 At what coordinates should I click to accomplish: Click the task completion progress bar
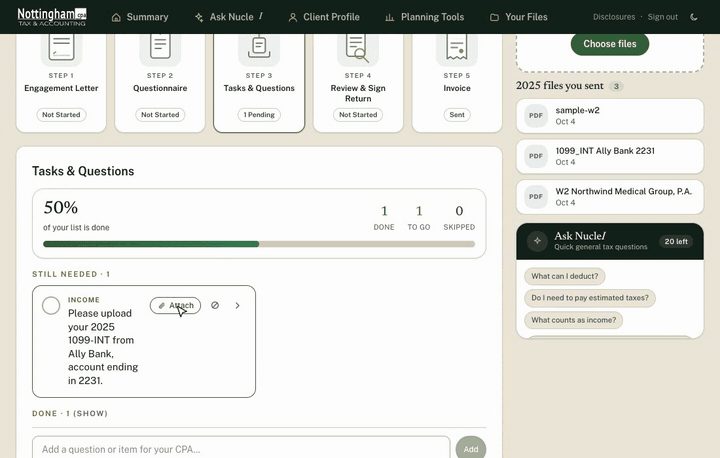(259, 244)
